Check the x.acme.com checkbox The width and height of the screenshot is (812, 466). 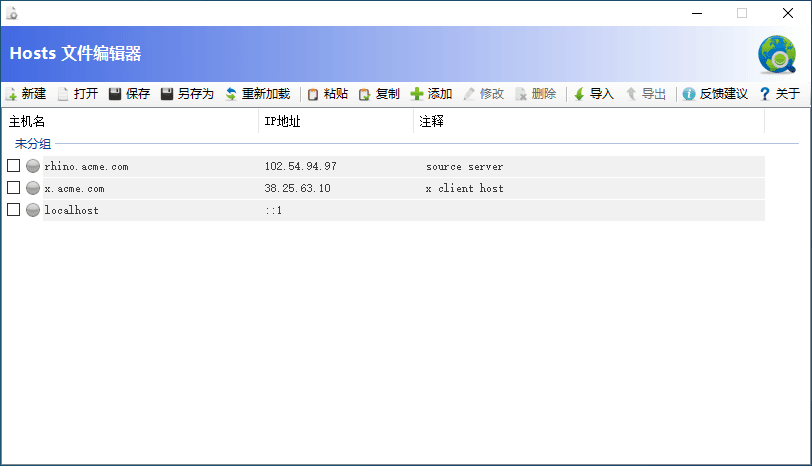pos(13,187)
